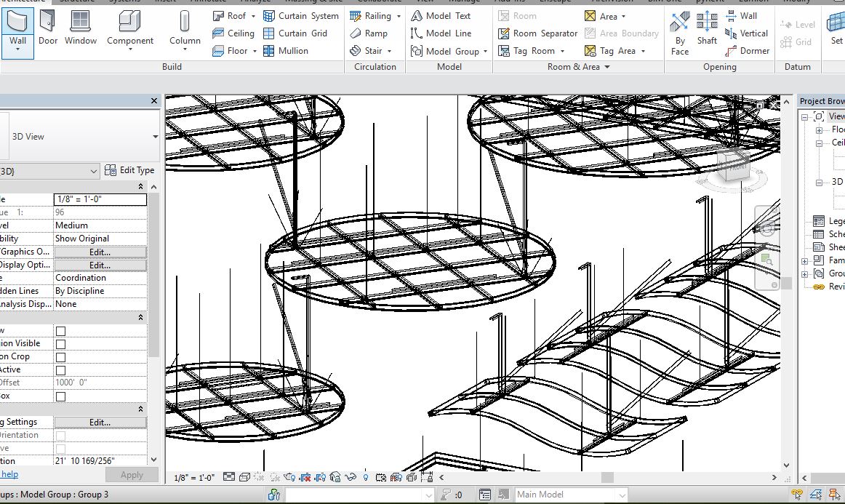
Task: Click the View Scale value field
Action: pos(100,199)
